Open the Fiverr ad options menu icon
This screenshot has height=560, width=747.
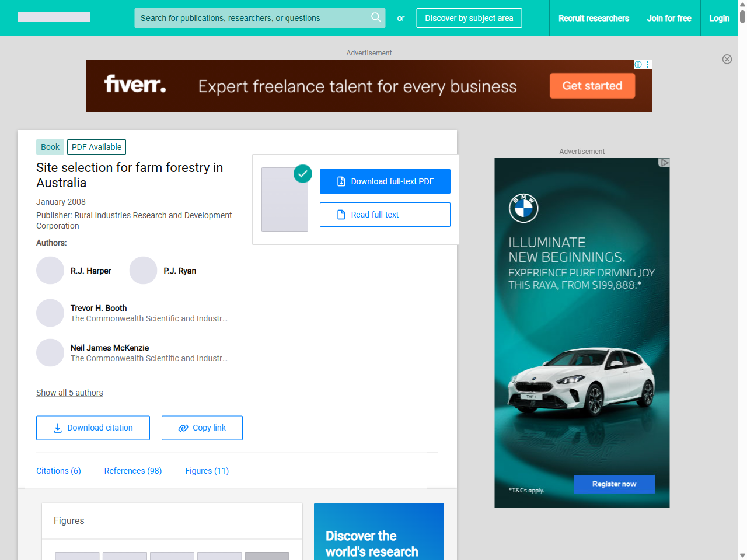tap(648, 65)
